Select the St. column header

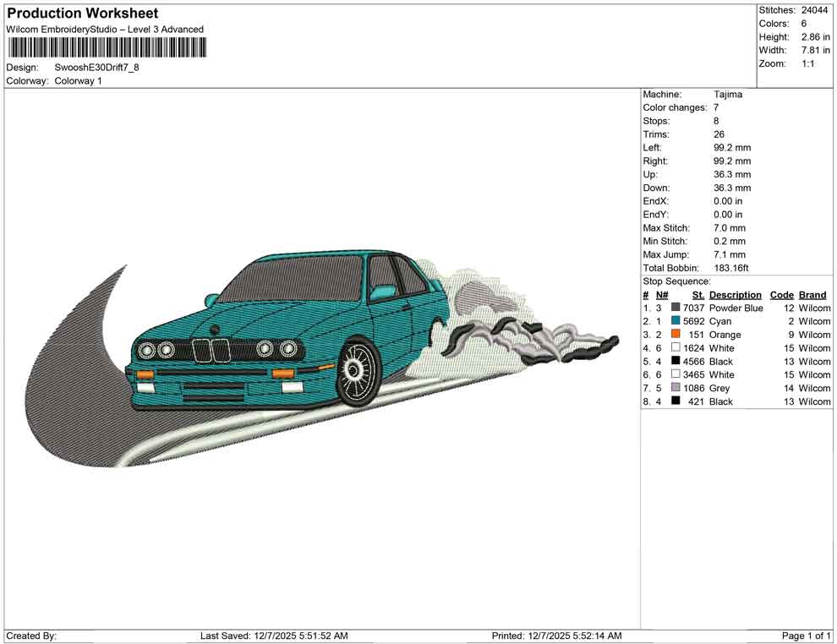coord(697,294)
